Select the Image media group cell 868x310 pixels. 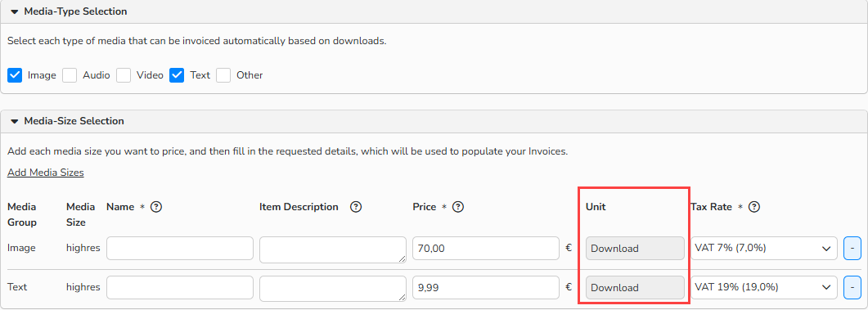[x=21, y=248]
